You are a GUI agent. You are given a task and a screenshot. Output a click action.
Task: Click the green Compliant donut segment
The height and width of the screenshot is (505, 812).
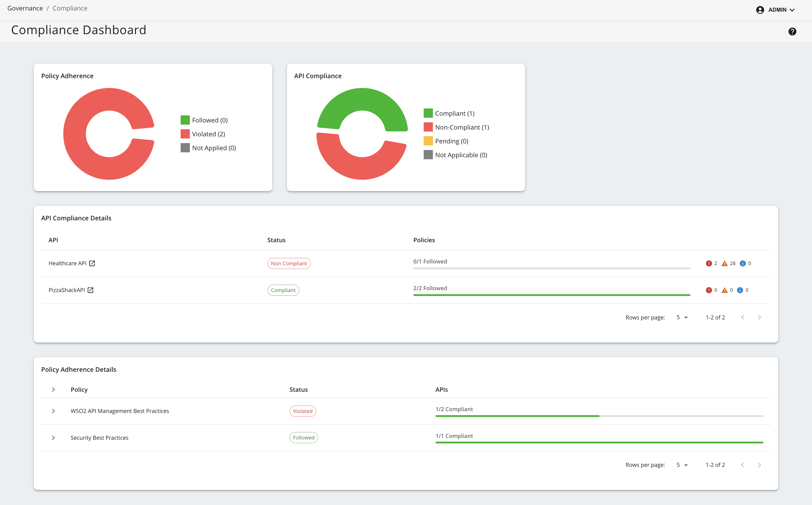(362, 99)
